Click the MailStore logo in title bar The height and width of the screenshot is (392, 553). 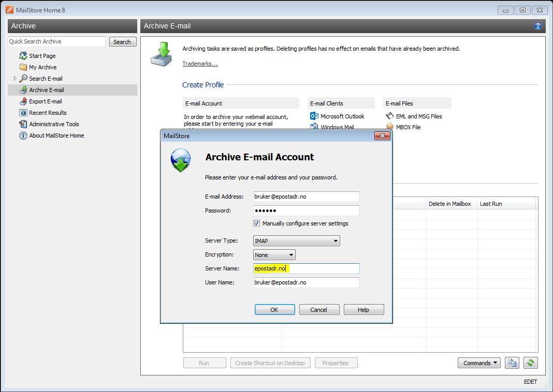(x=9, y=10)
